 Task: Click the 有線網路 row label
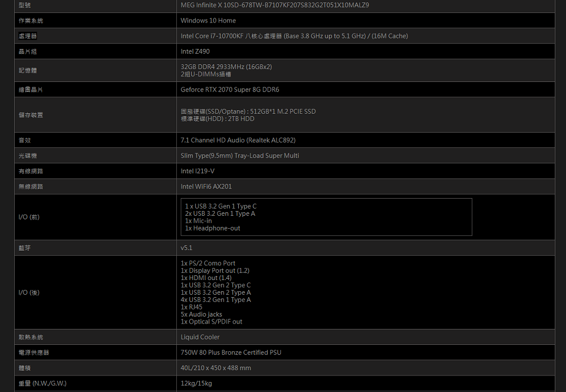pos(31,171)
